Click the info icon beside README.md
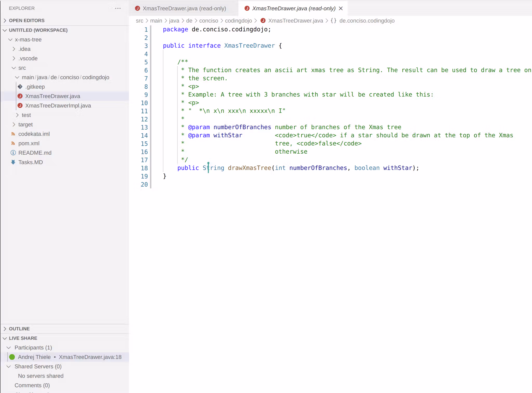The height and width of the screenshot is (393, 532). [13, 153]
